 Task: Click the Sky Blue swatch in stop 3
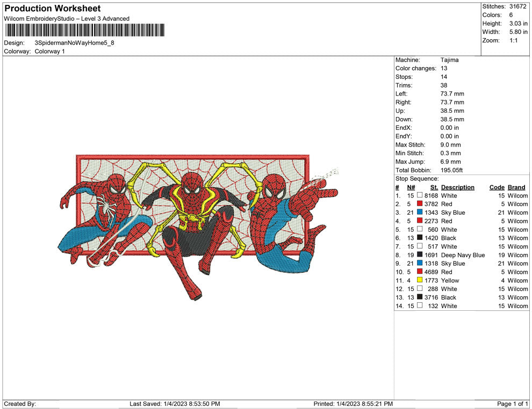(420, 212)
